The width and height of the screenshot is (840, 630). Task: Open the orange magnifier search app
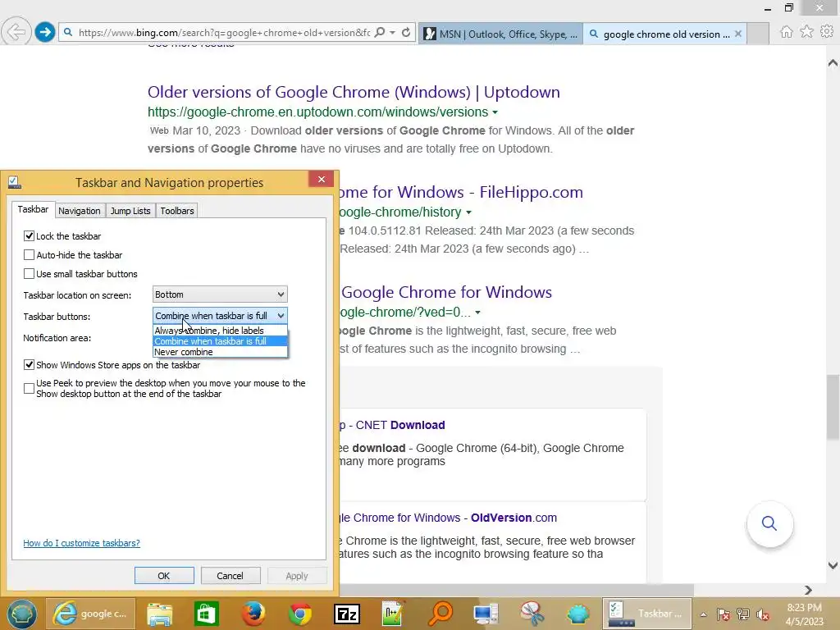[441, 614]
